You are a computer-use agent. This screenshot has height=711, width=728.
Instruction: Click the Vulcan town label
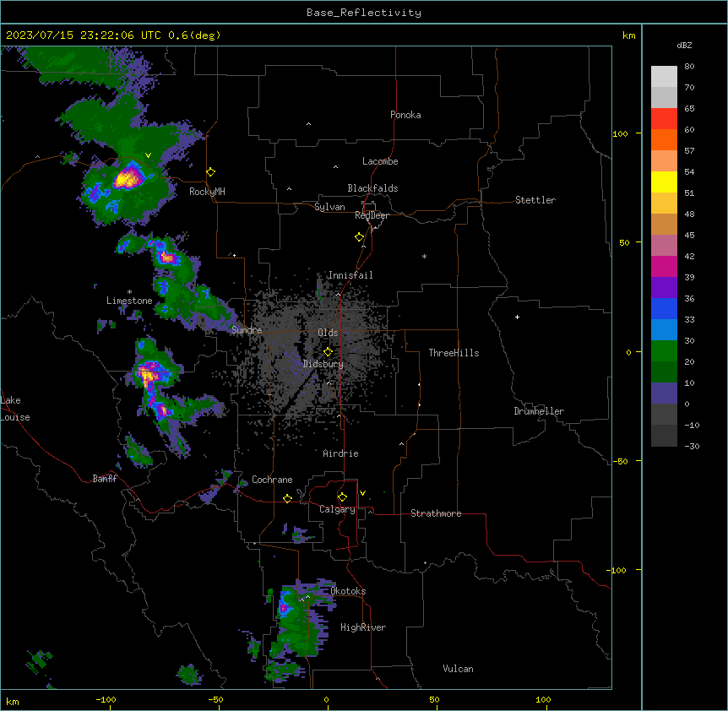(x=458, y=669)
